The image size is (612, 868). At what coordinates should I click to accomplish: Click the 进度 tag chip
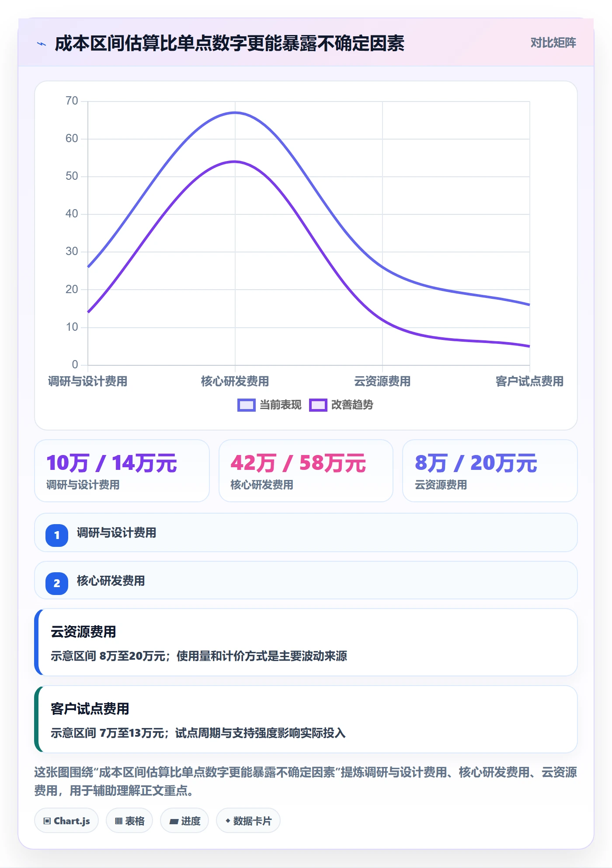[x=184, y=821]
